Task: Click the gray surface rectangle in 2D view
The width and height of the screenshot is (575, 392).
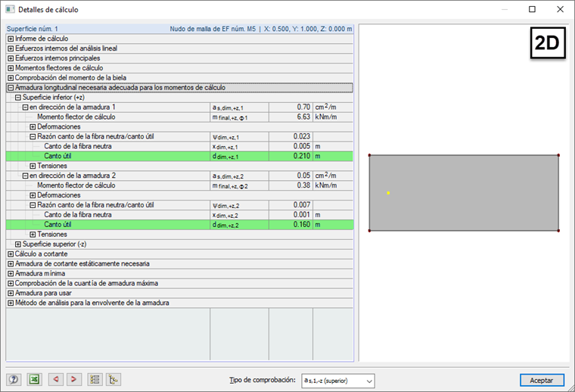Action: pyautogui.click(x=464, y=193)
